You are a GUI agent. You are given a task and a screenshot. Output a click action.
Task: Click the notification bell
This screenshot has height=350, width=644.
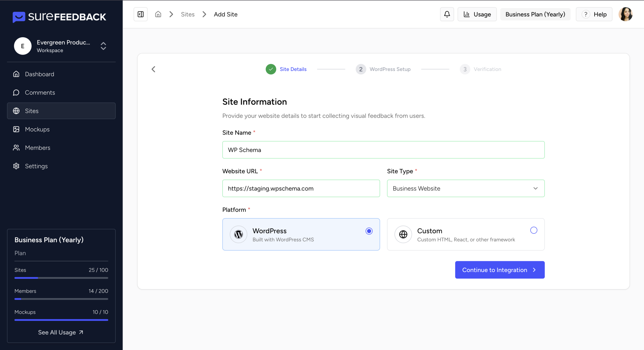coord(447,14)
